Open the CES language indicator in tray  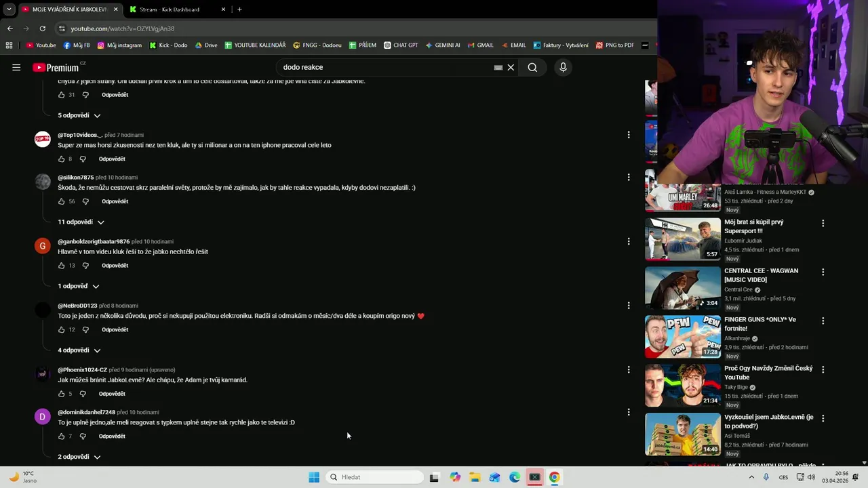point(783,477)
